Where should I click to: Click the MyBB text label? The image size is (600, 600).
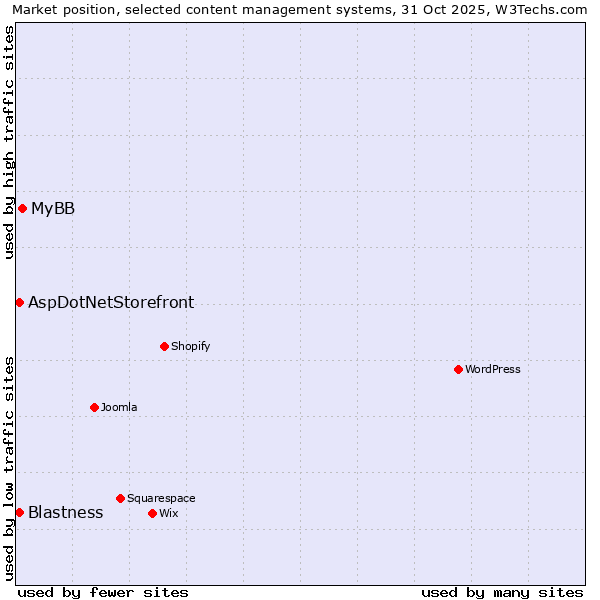coord(53,208)
